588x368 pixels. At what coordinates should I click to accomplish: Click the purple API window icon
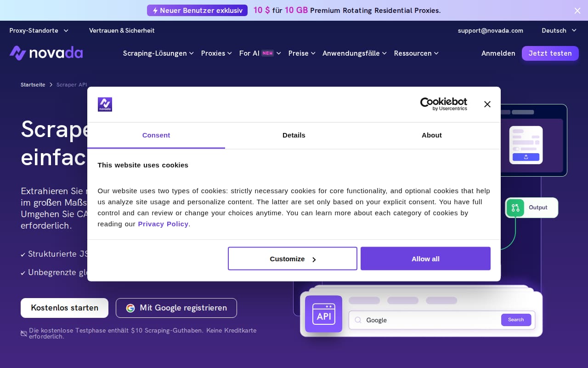[324, 314]
